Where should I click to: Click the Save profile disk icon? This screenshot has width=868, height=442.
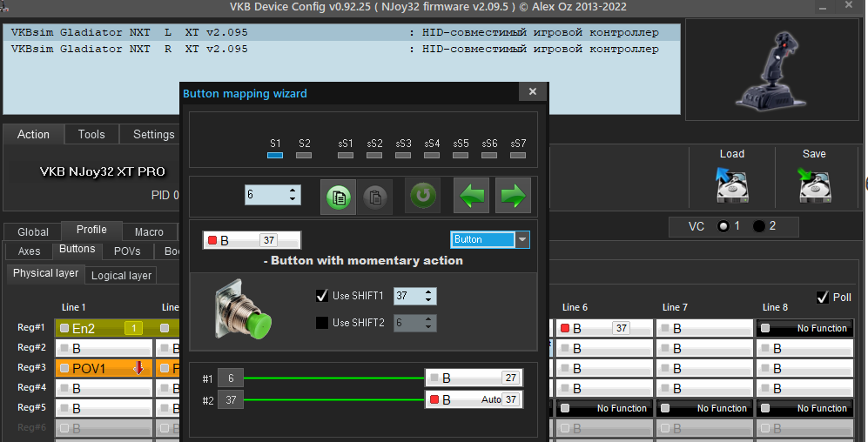pos(814,184)
